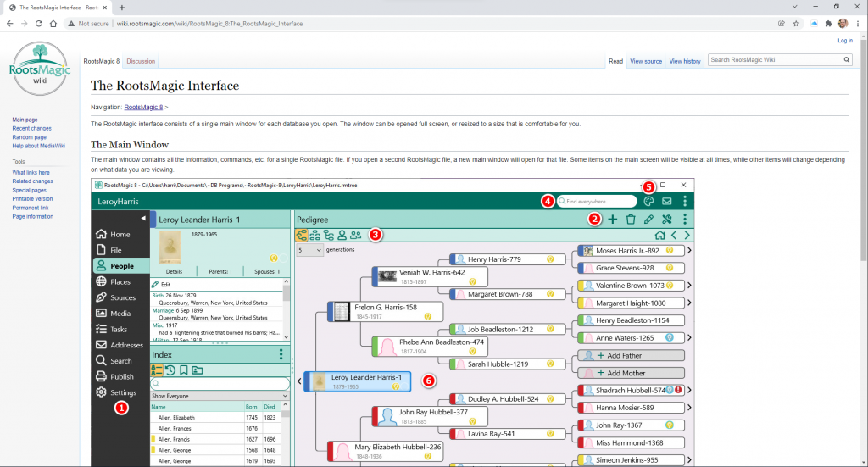Open the Printable version link
Image resolution: width=868 pixels, height=467 pixels.
[33, 199]
